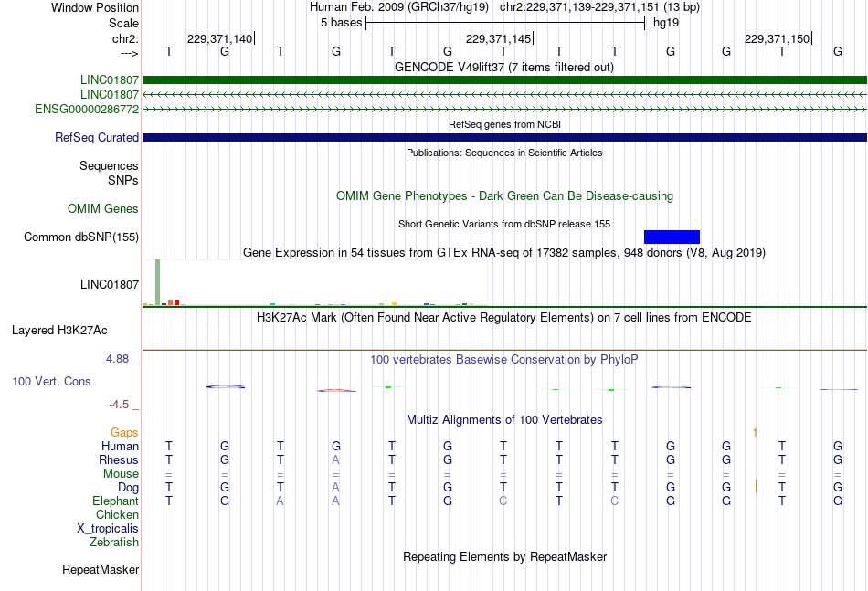The height and width of the screenshot is (591, 868).
Task: Open the 100 vertebrates PhyloP conservation title
Action: 504,360
